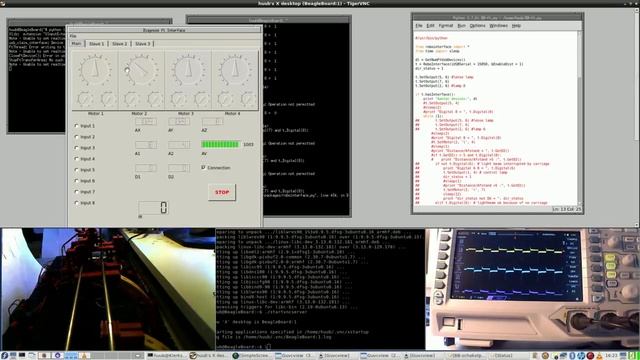Select the Input 3 radio button

76,148
